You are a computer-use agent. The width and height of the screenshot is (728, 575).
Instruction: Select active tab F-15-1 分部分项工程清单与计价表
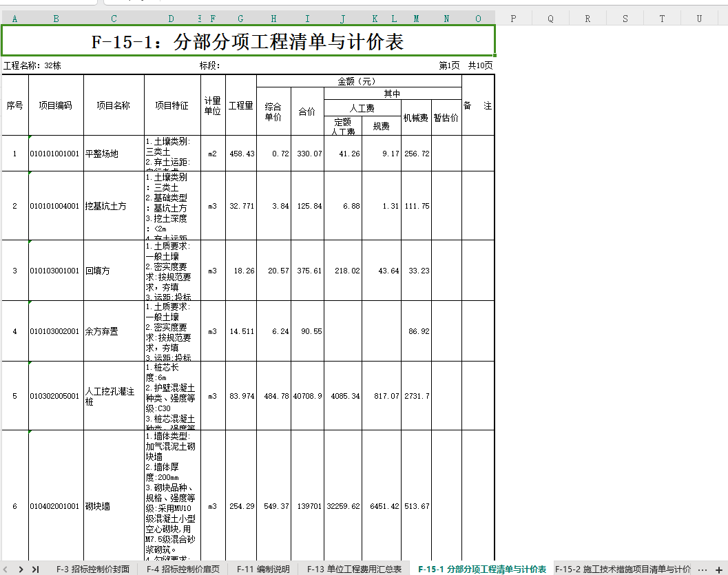click(x=482, y=569)
